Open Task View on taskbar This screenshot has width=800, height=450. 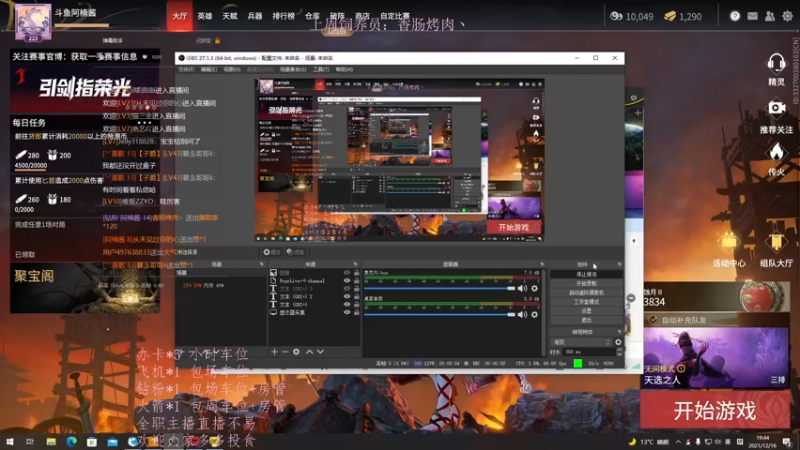click(x=30, y=441)
